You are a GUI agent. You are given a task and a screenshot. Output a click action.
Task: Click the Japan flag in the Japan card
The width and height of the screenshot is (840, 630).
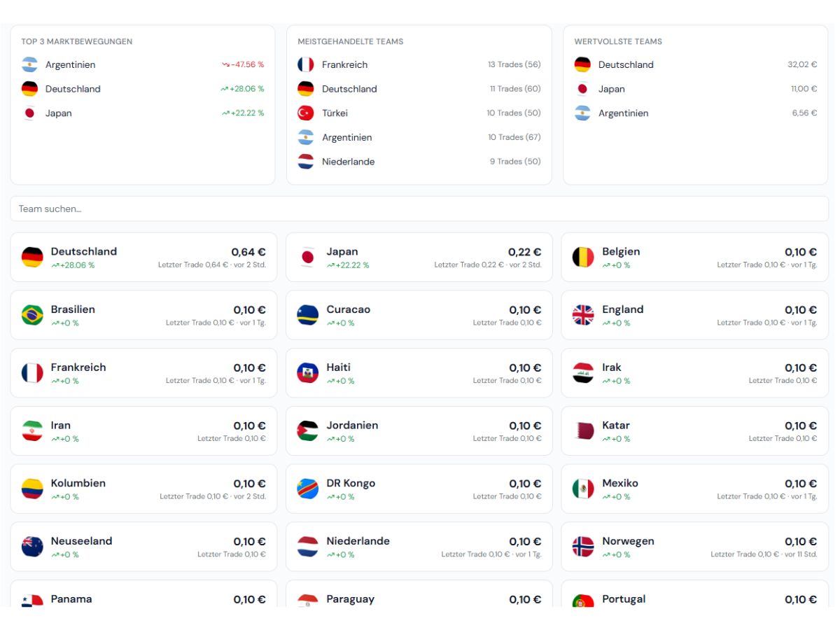307,257
